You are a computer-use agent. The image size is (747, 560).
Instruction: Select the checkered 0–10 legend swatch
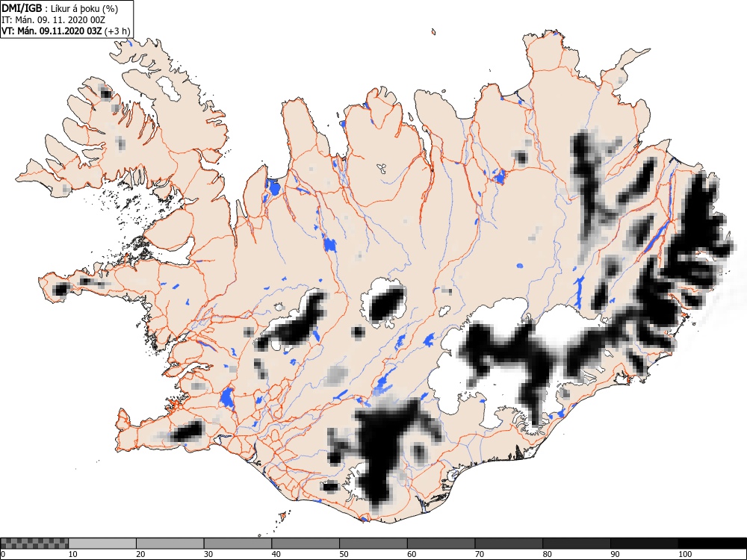pos(34,544)
